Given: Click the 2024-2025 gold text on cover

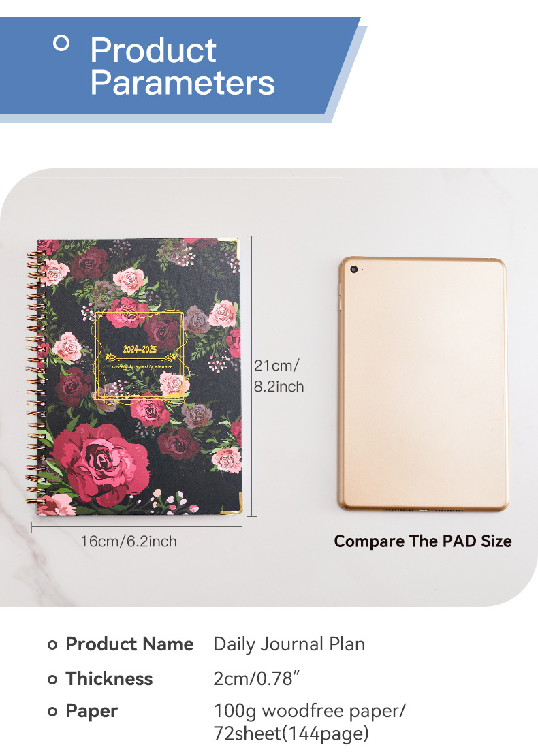Looking at the screenshot, I should [140, 349].
